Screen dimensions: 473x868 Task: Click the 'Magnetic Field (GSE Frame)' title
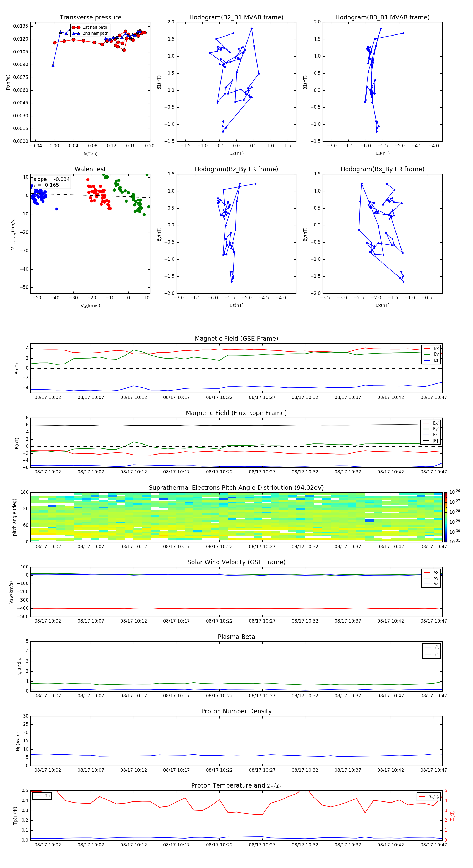click(x=236, y=339)
